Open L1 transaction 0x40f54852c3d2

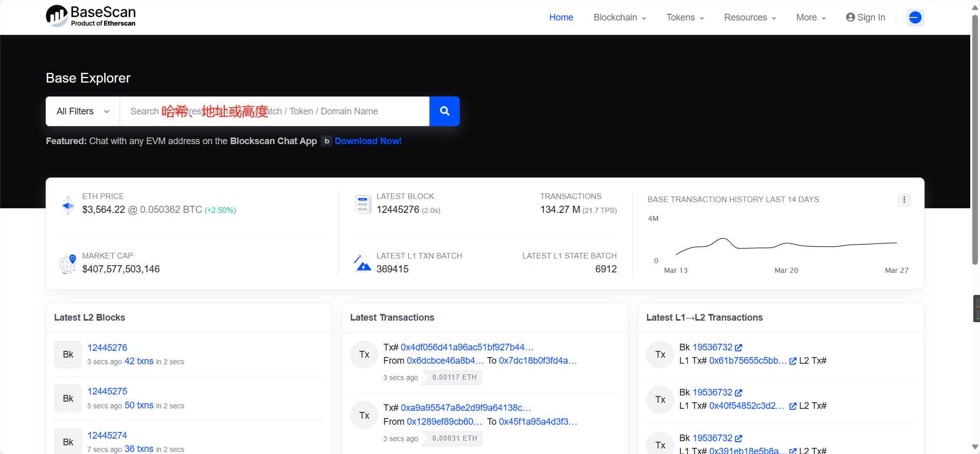pyautogui.click(x=747, y=406)
